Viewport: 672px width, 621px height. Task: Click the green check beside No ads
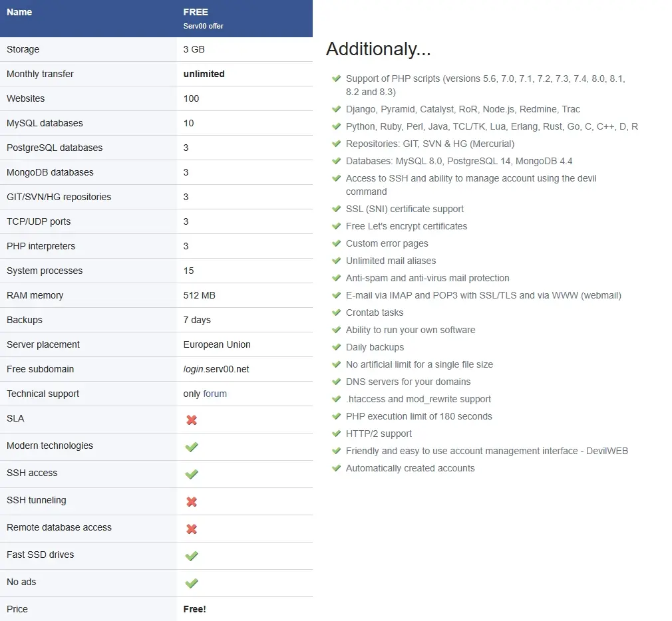192,584
